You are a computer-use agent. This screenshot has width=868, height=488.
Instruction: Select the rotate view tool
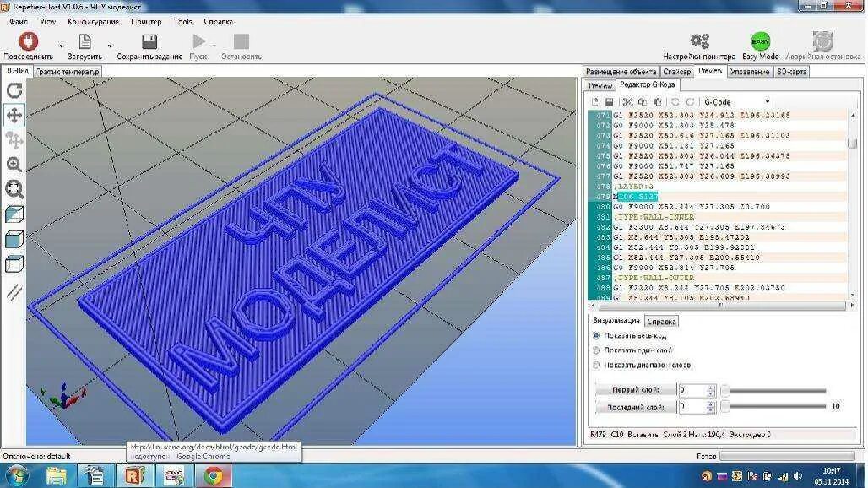click(14, 90)
